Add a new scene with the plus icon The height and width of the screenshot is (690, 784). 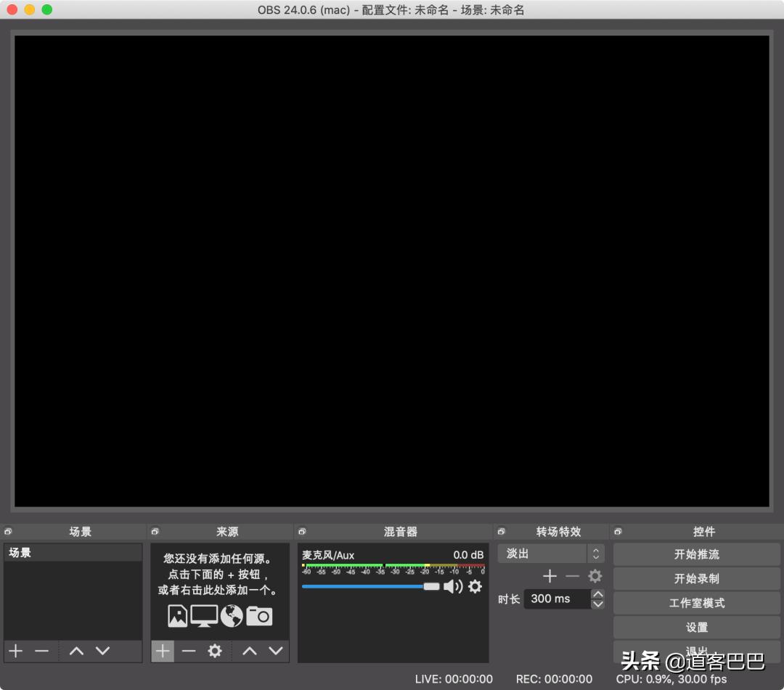click(15, 651)
